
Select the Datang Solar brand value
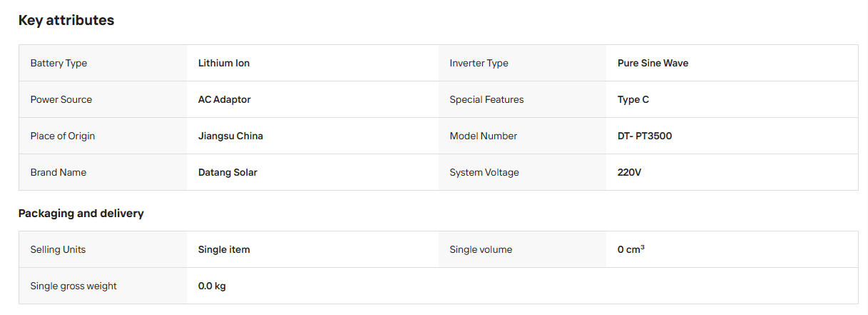(228, 172)
